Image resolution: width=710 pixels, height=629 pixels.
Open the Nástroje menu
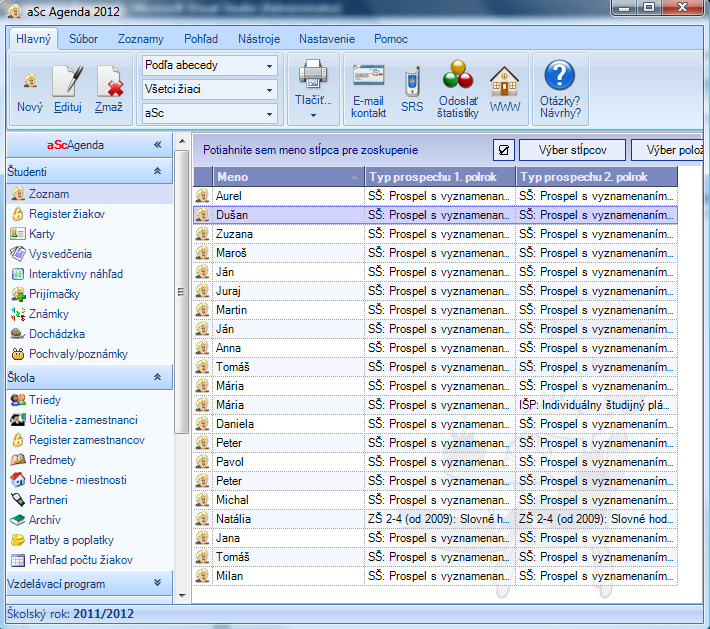[259, 39]
